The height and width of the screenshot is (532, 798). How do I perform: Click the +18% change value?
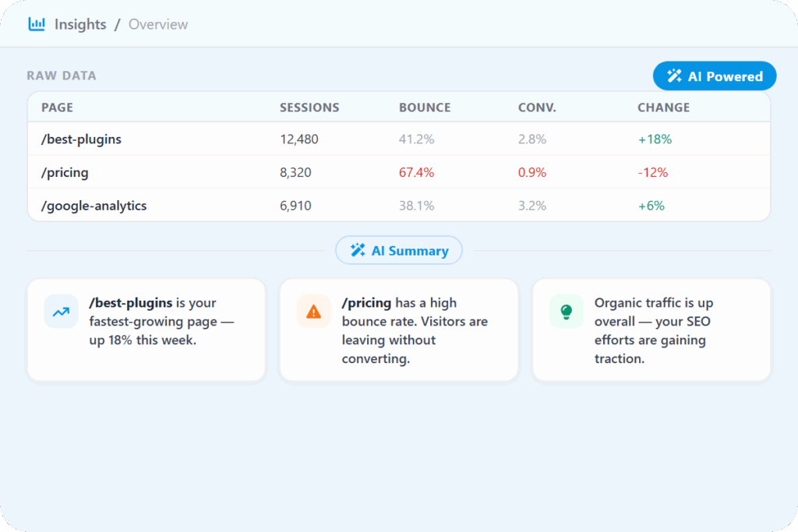tap(654, 139)
